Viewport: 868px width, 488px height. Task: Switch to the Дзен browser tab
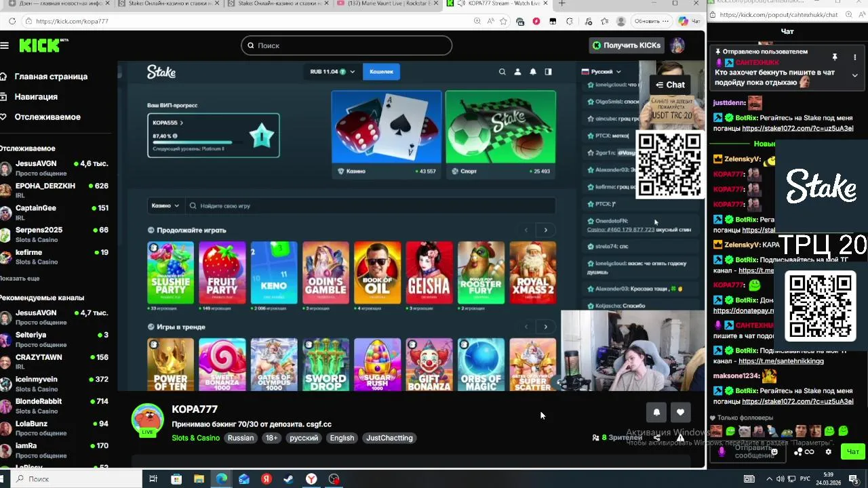(57, 4)
